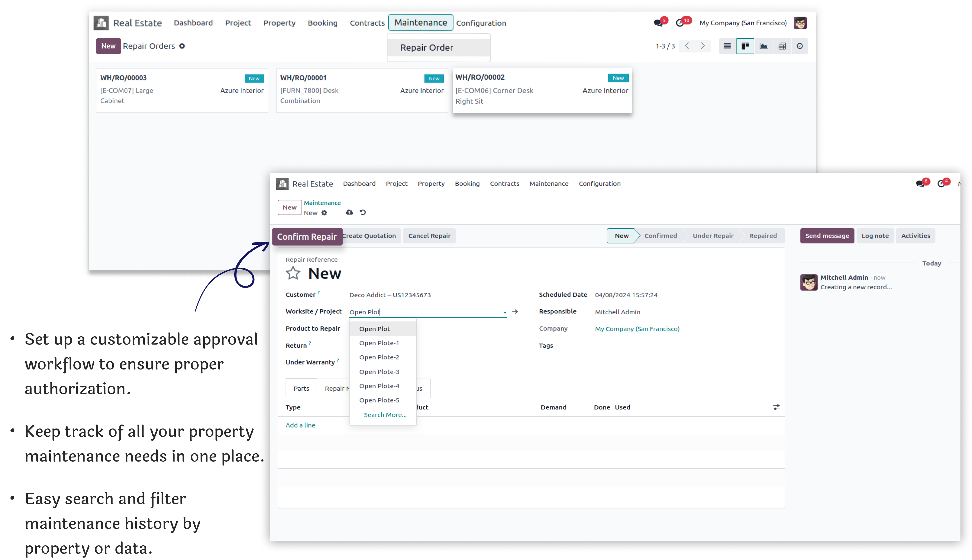This screenshot has height=560, width=972.
Task: Click Real Estate logo in front window
Action: 282,184
